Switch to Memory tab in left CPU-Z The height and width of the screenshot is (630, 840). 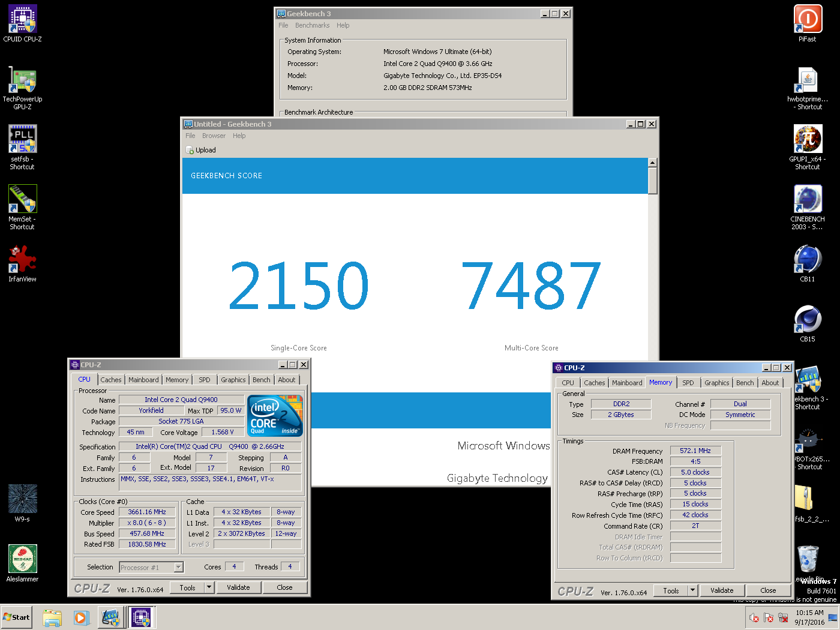177,380
